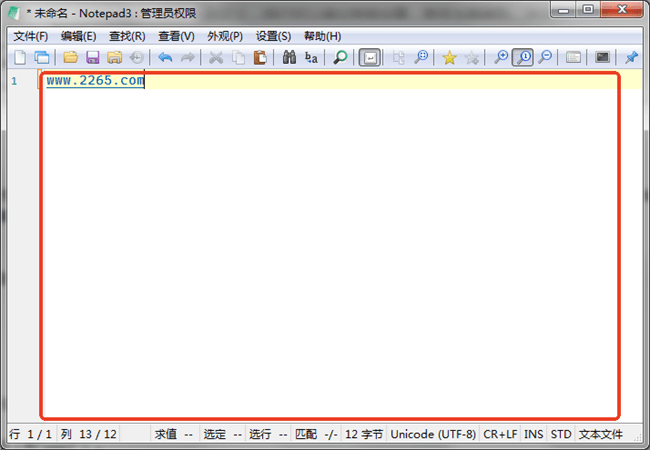
Task: Maximize the Notepad3 window
Action: coord(588,10)
